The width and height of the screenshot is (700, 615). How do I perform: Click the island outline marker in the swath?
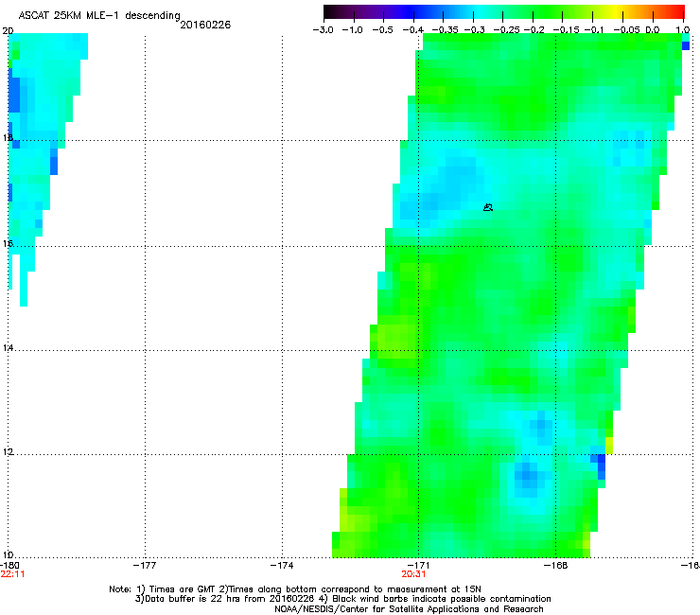(x=488, y=207)
